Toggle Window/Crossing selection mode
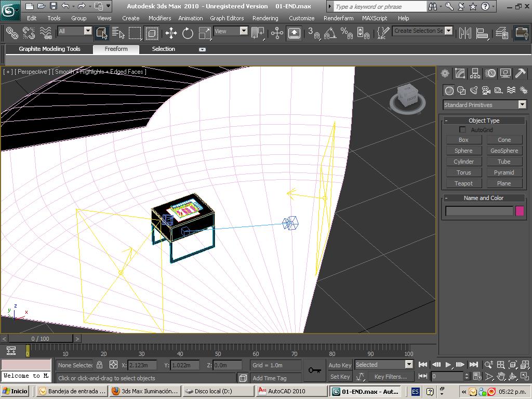Screen dimensions: 532x399 [151, 33]
